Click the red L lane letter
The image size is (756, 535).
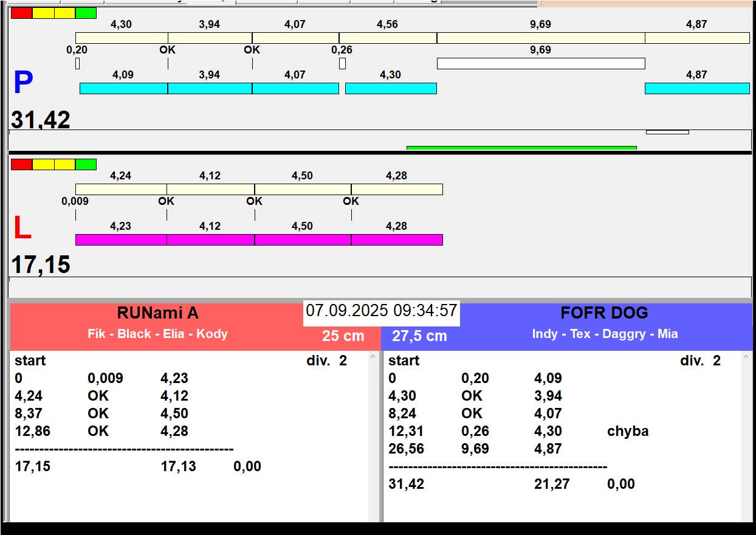(x=22, y=229)
